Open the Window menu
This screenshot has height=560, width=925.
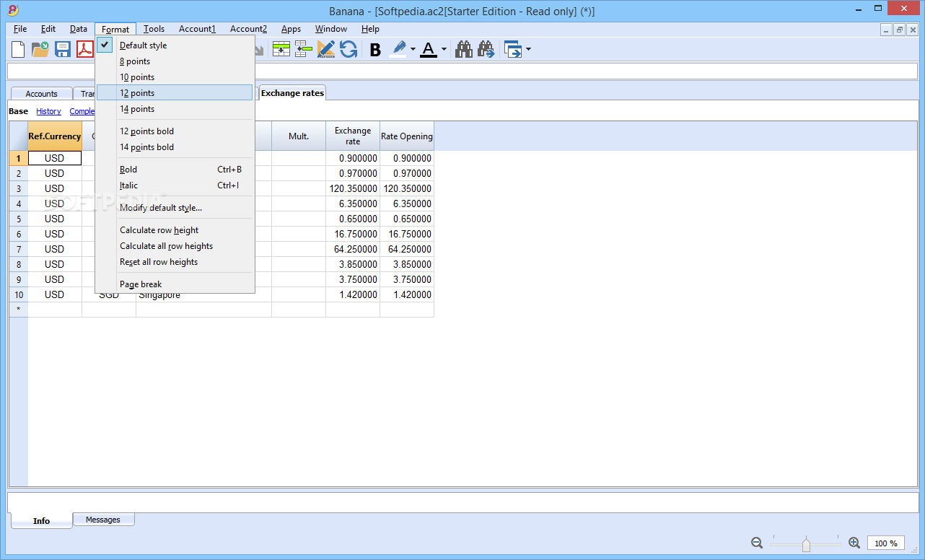[331, 29]
